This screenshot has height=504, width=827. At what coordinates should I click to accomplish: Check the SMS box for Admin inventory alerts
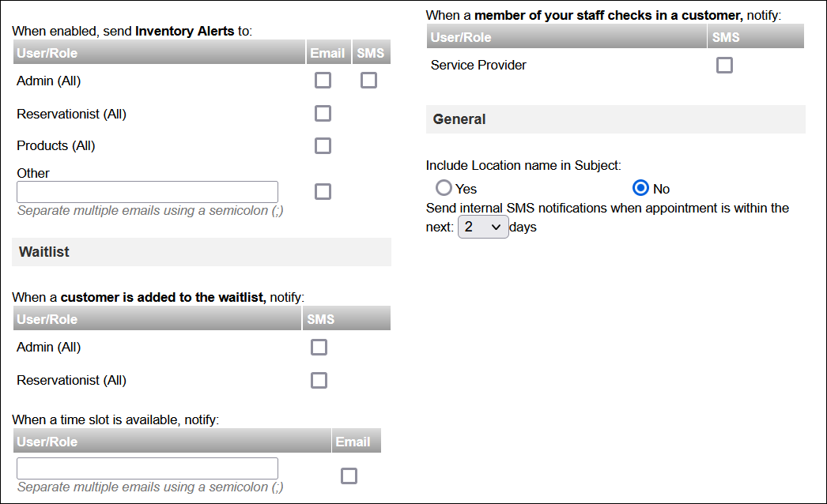(368, 80)
